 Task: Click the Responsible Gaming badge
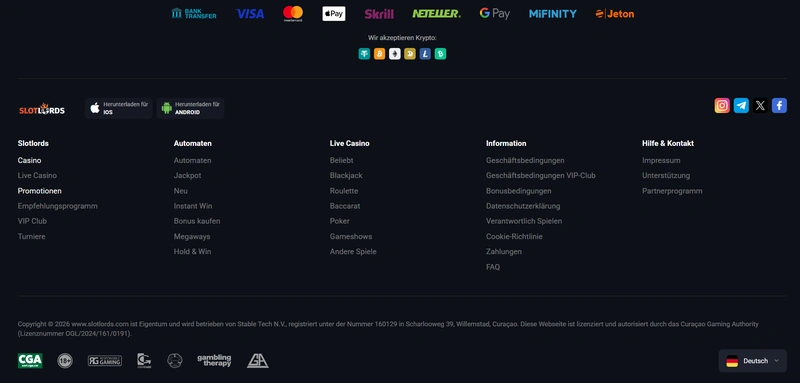pyautogui.click(x=105, y=361)
